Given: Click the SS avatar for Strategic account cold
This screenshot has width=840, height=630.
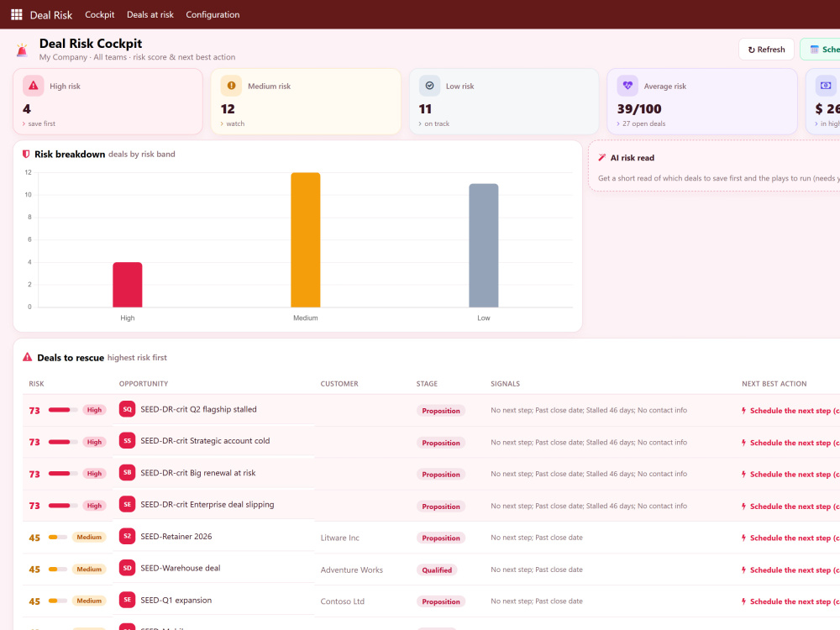Looking at the screenshot, I should 127,441.
